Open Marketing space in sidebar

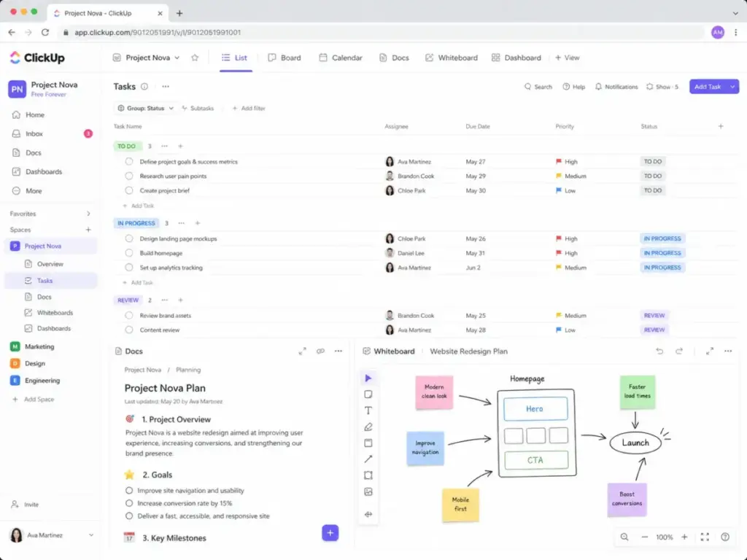[x=32, y=346]
